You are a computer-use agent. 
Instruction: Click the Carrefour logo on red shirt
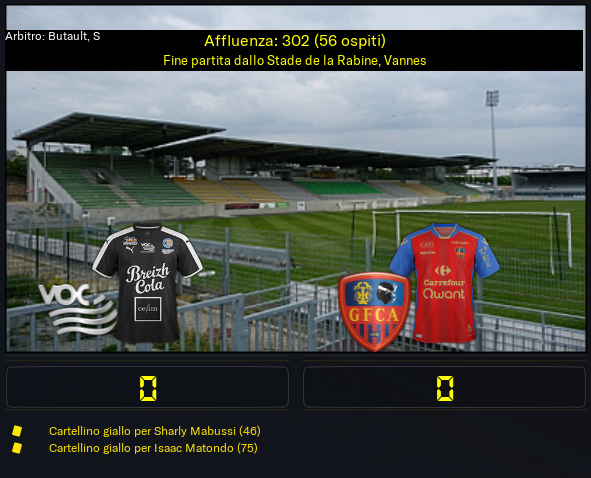(x=443, y=270)
